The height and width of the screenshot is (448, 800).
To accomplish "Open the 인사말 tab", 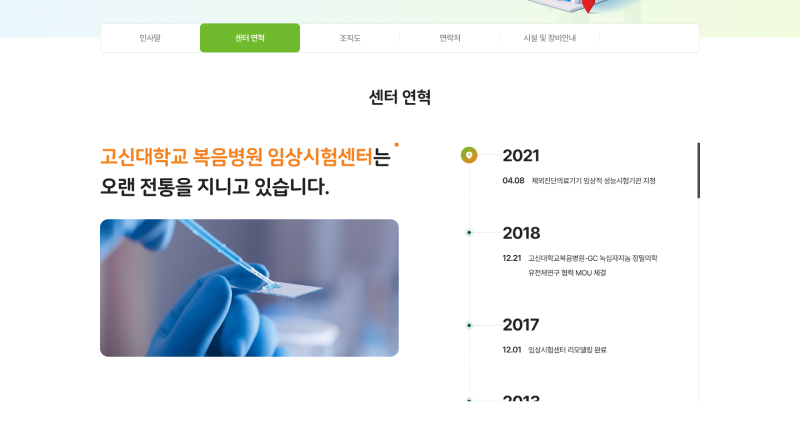I will pyautogui.click(x=150, y=38).
